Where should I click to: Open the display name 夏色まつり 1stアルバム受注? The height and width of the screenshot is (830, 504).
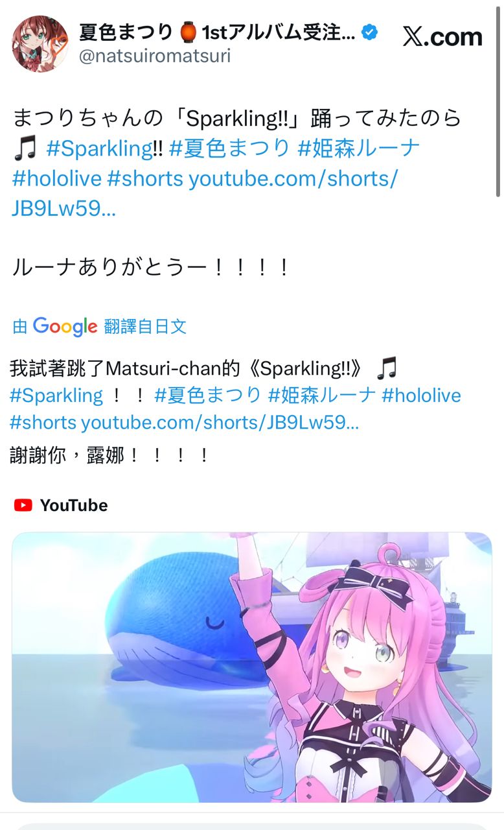coord(217,31)
